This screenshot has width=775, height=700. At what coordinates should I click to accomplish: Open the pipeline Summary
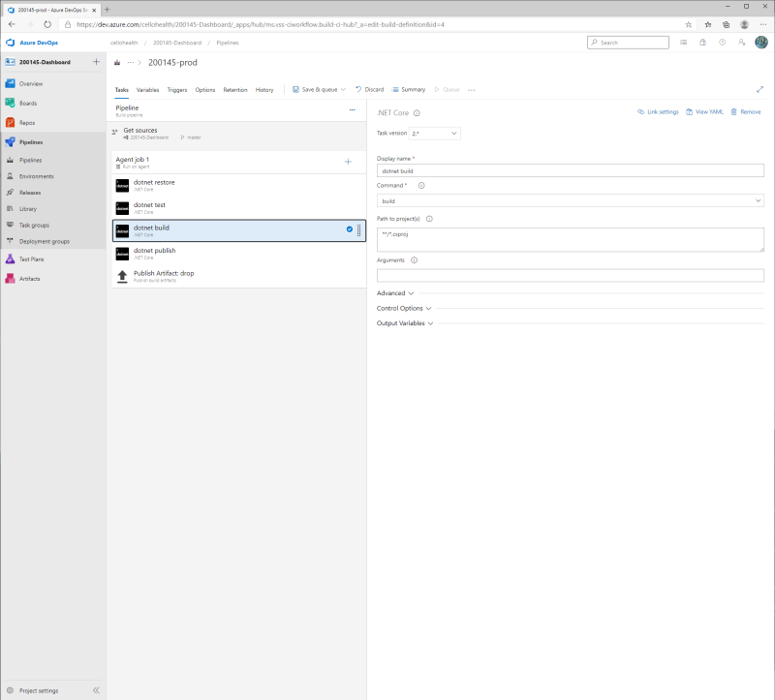[x=409, y=89]
